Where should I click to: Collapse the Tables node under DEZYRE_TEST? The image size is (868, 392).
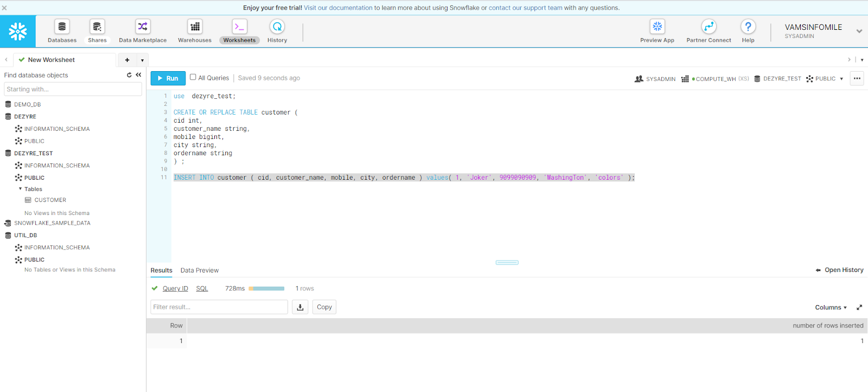tap(21, 189)
